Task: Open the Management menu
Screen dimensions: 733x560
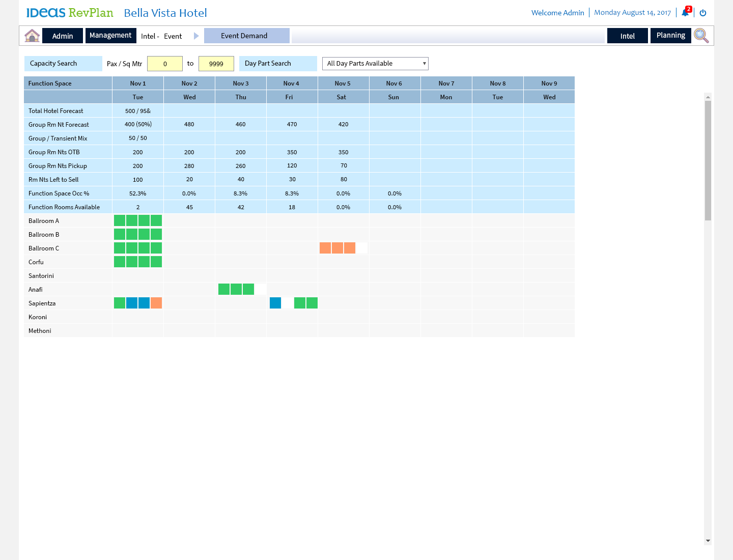Action: pyautogui.click(x=110, y=36)
